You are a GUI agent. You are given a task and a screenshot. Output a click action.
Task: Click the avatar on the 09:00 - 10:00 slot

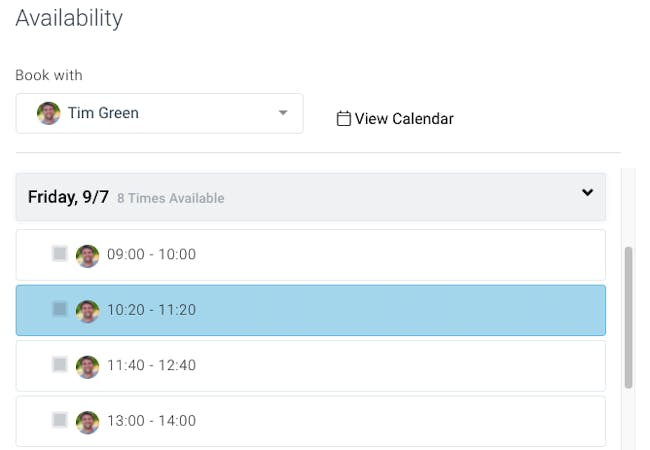coord(88,255)
